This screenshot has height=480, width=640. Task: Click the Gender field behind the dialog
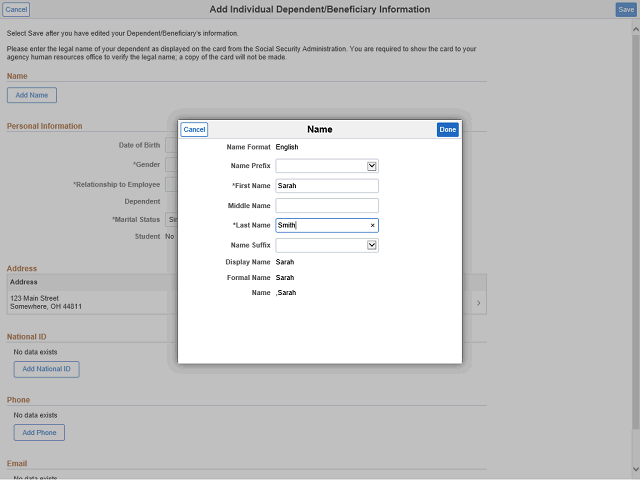pos(170,164)
